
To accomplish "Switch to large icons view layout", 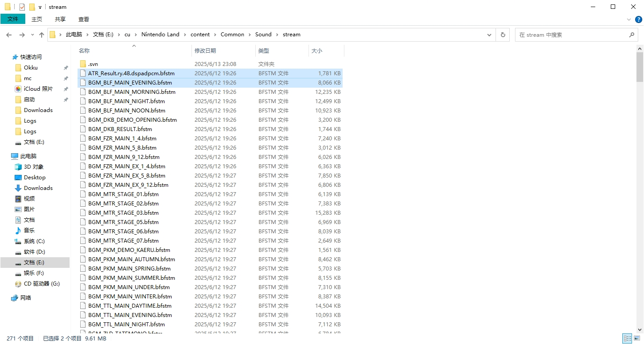I will (637, 339).
